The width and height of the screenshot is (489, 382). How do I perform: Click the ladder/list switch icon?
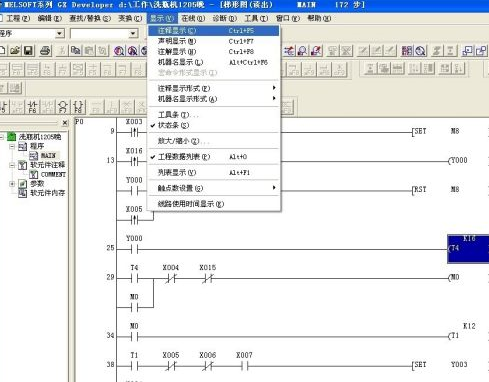pos(289,51)
